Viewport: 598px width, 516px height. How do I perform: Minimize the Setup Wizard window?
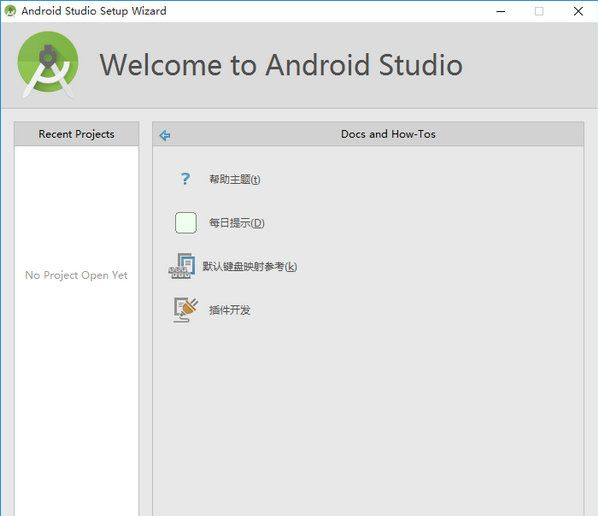tap(500, 11)
